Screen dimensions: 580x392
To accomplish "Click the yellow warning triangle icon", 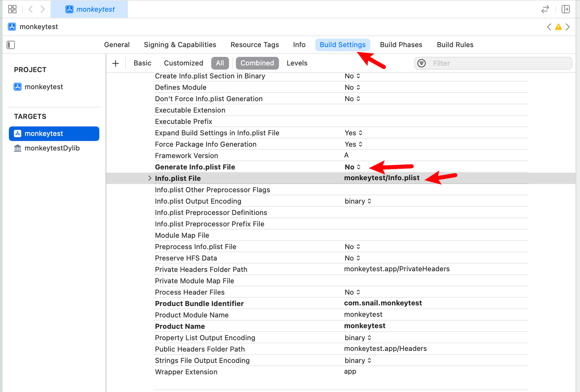I will click(558, 27).
